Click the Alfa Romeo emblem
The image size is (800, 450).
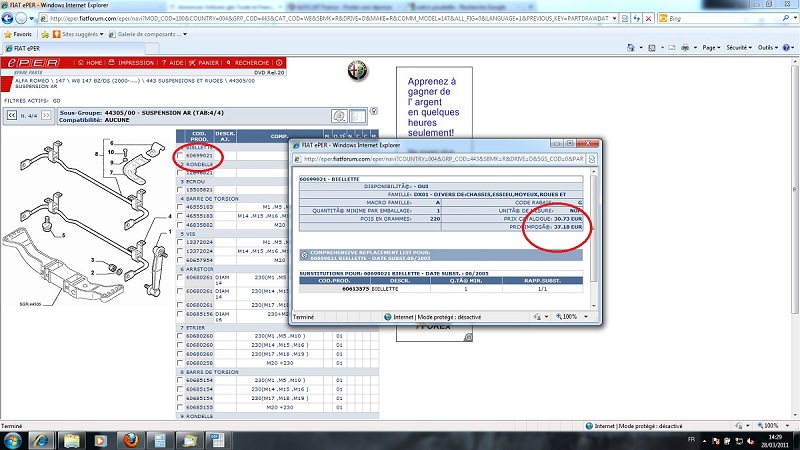[358, 70]
